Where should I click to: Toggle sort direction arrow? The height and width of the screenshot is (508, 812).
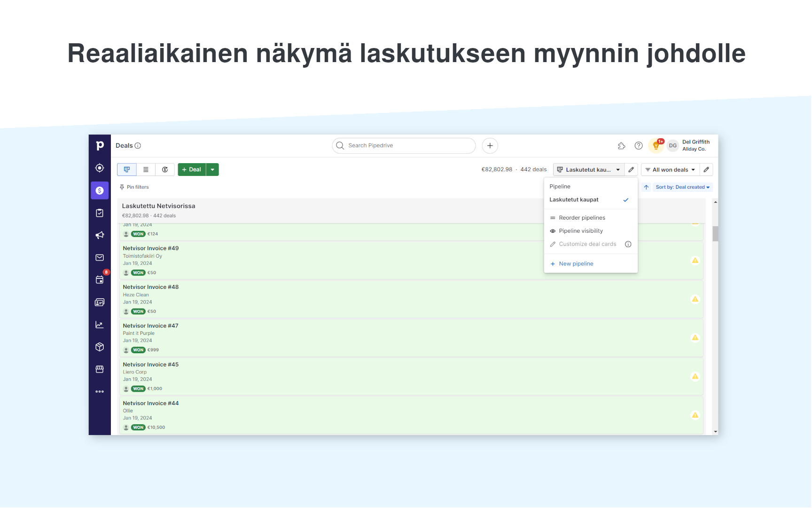pos(647,187)
